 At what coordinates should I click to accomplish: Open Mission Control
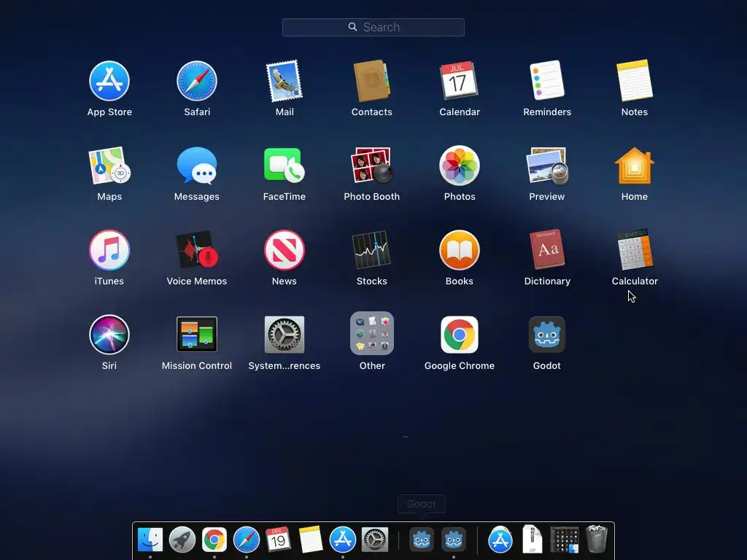pos(197,334)
